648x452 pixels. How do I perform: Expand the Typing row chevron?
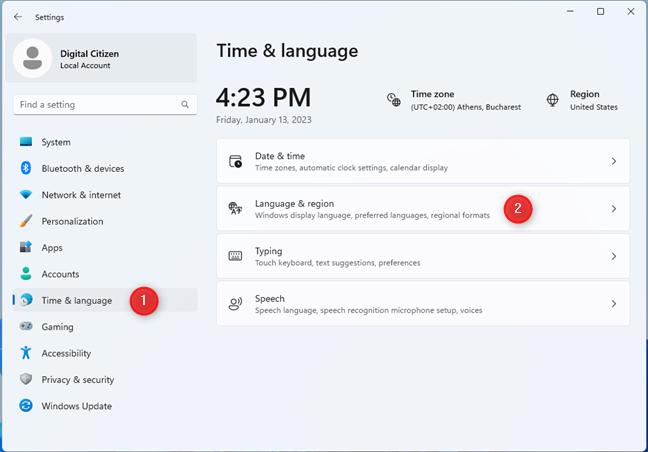[614, 256]
